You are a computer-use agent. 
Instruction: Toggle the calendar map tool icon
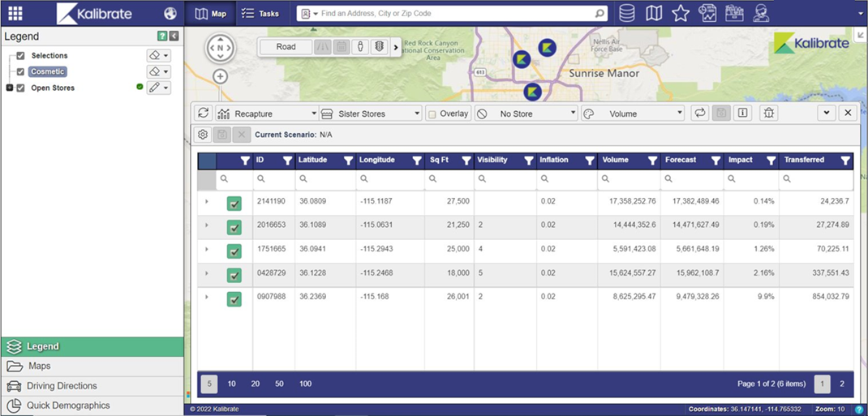coord(342,47)
